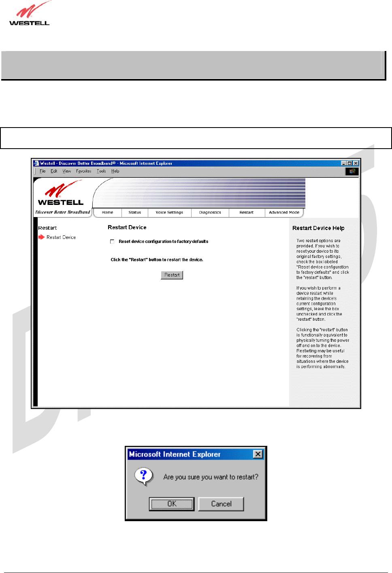Click 'Are you sure you want to restart?' text
Viewport: 392px width, 573px height.
211,477
